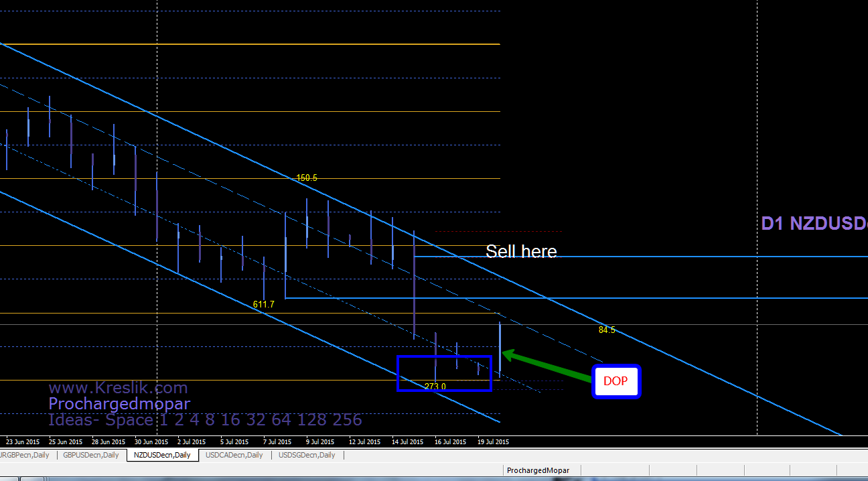Click the 7 Jul 2015 date label
The width and height of the screenshot is (868, 481).
(x=278, y=441)
